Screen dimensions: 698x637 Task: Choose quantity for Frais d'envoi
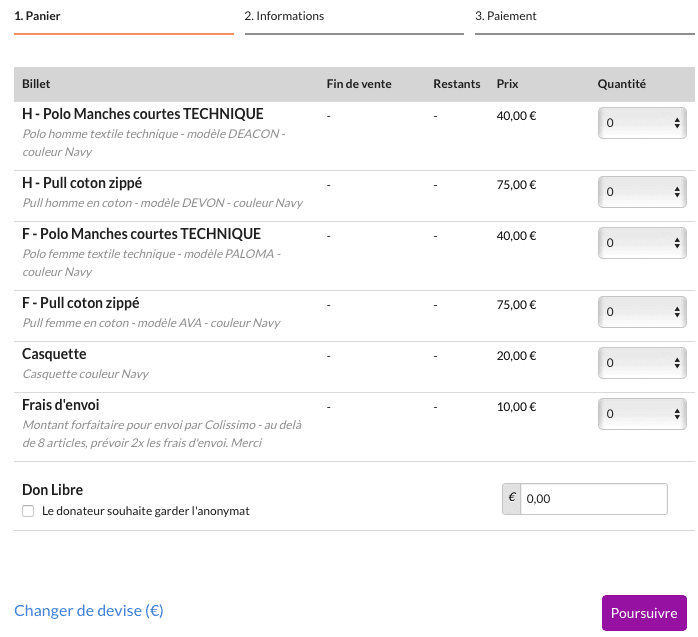pos(642,413)
